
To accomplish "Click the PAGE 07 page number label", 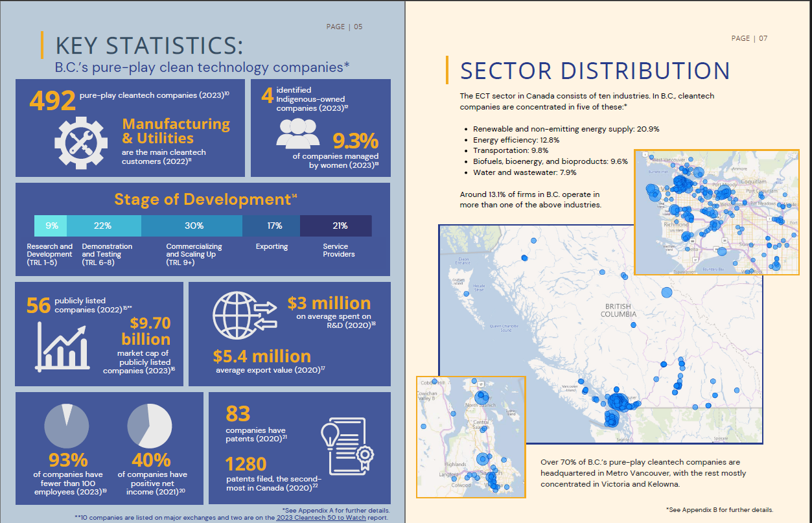I will (749, 38).
